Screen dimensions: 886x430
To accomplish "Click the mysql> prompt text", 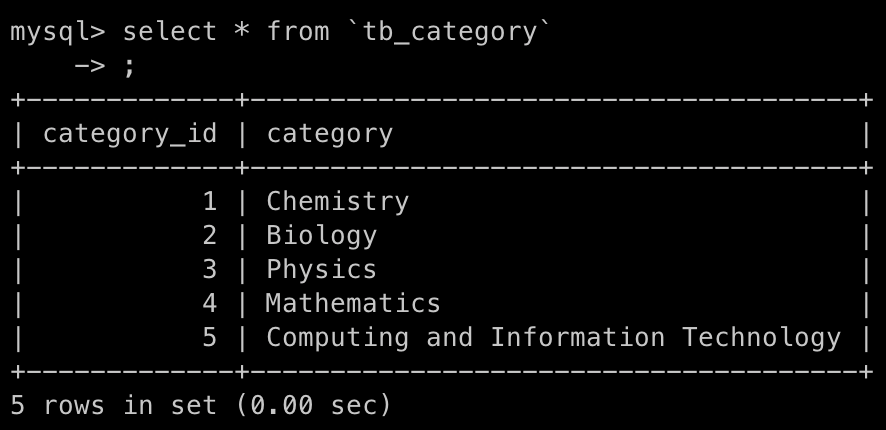I will 57,32.
